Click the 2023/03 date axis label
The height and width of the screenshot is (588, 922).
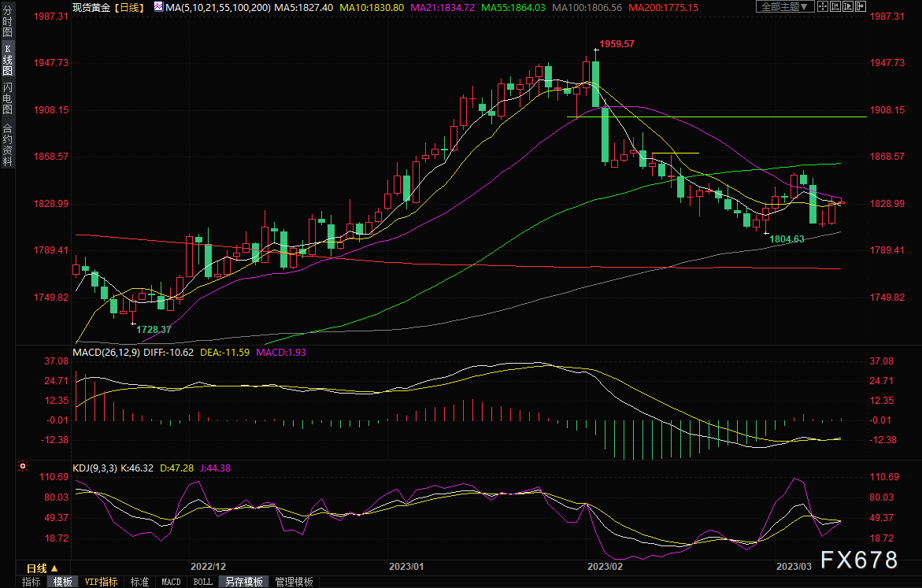tap(794, 566)
